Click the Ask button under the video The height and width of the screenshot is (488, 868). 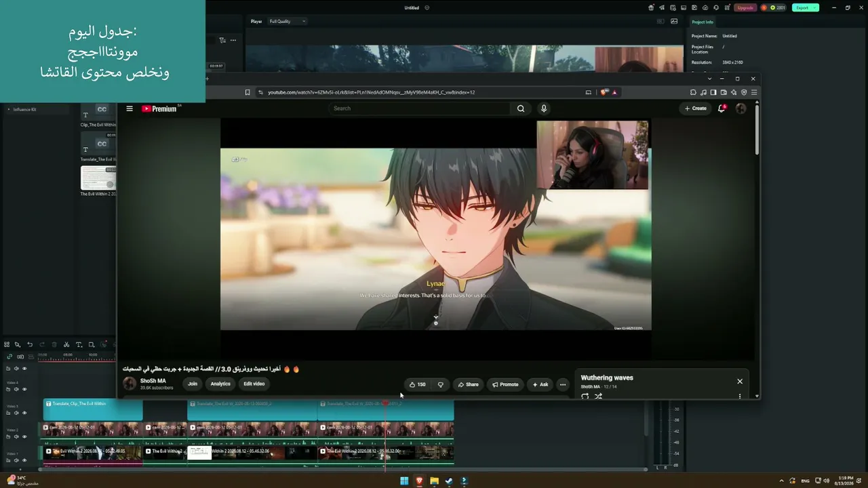pos(540,384)
